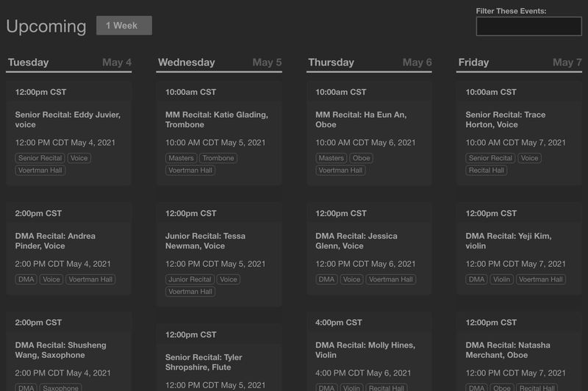Screen dimensions: 588x391
Task: Select Voertman Hall tag on Ha Eun An card
Action: tap(340, 171)
